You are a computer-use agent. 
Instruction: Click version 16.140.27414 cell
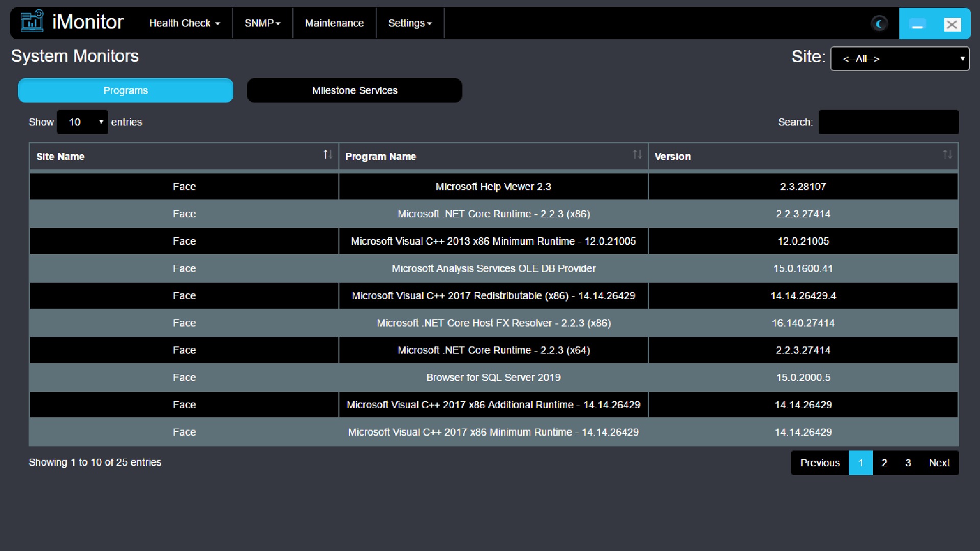click(803, 323)
